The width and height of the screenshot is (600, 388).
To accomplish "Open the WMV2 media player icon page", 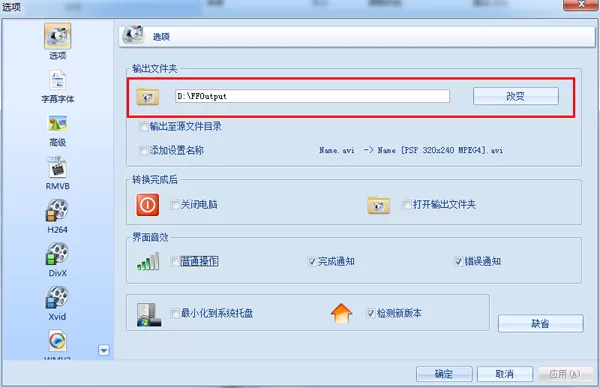I will coord(57,341).
